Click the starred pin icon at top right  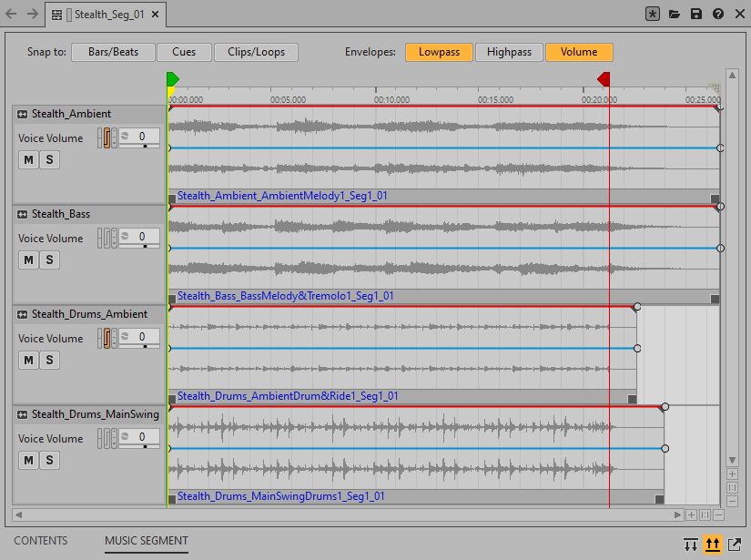click(653, 15)
